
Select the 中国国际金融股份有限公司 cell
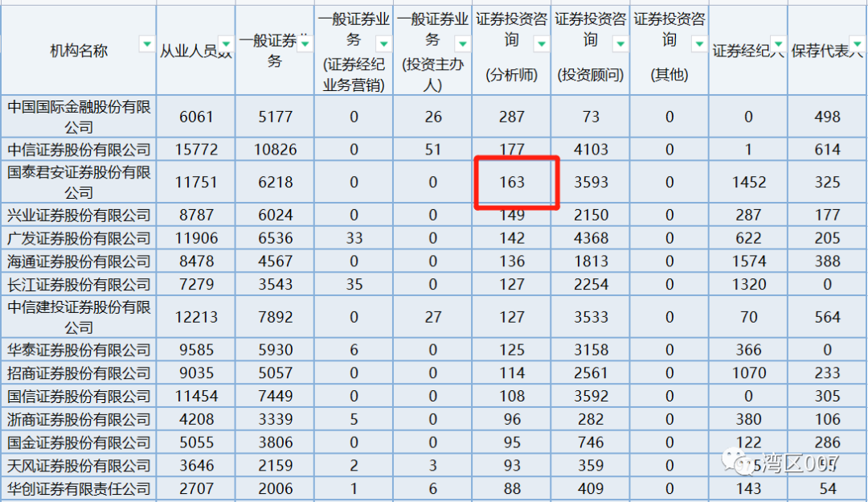[x=79, y=117]
